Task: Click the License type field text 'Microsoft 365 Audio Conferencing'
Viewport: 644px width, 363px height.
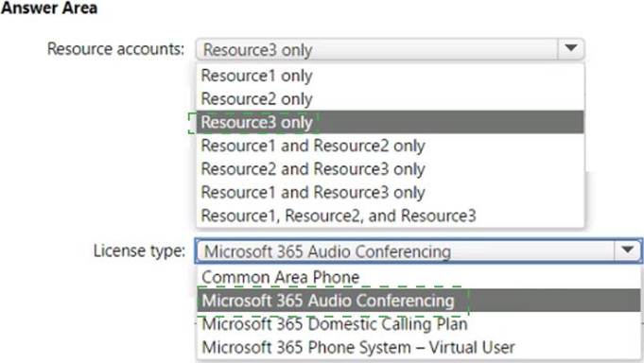Action: [x=328, y=251]
